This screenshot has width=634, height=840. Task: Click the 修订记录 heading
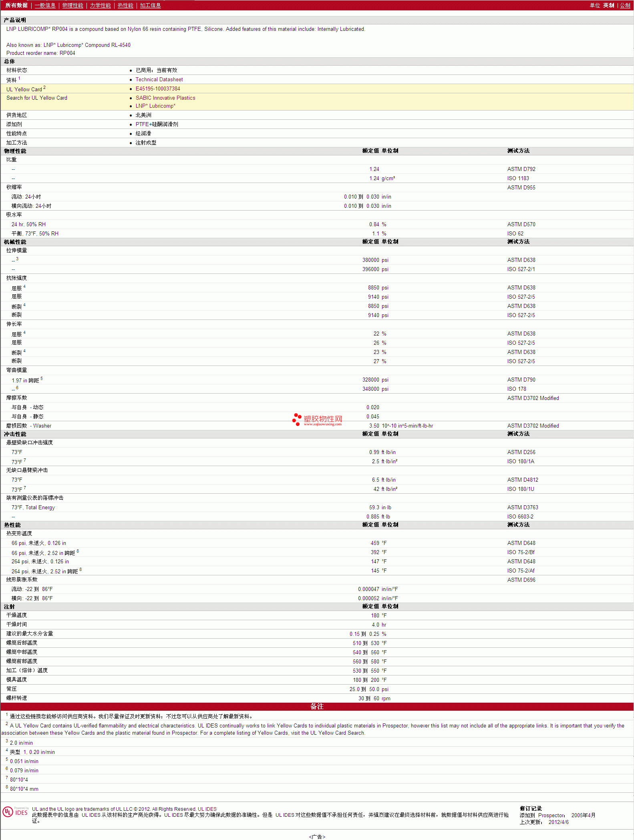[531, 809]
